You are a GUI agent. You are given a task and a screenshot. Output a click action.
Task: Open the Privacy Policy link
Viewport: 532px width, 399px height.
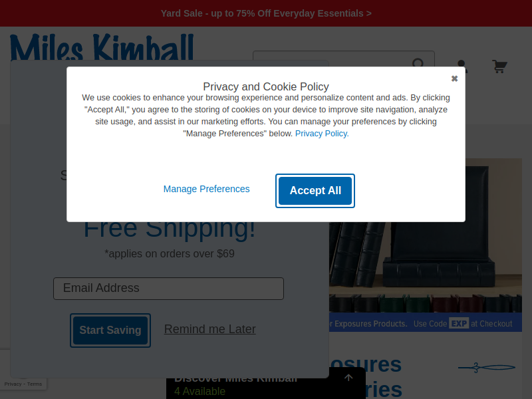pyautogui.click(x=322, y=134)
